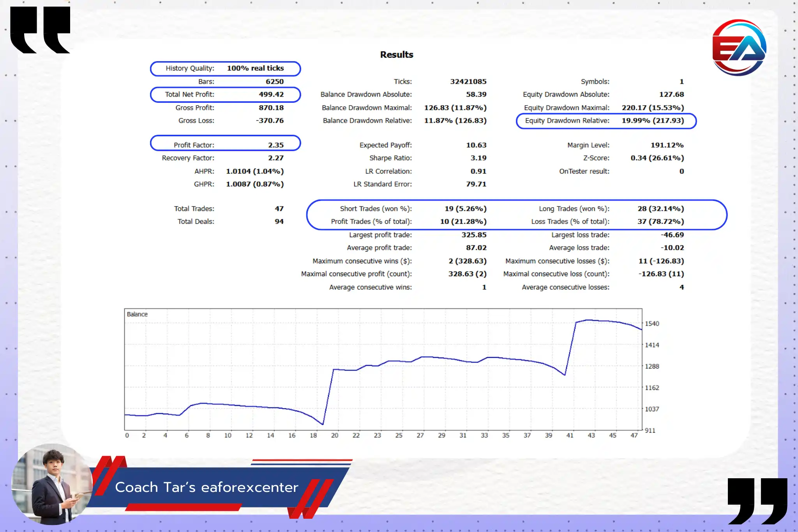This screenshot has height=532, width=798.
Task: Click Profit Factor value 2.35
Action: 276,145
